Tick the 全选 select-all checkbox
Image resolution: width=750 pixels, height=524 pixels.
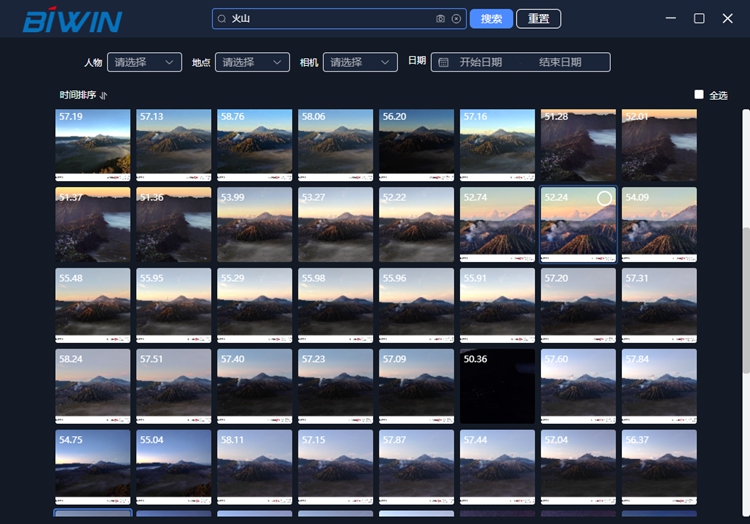click(x=699, y=95)
